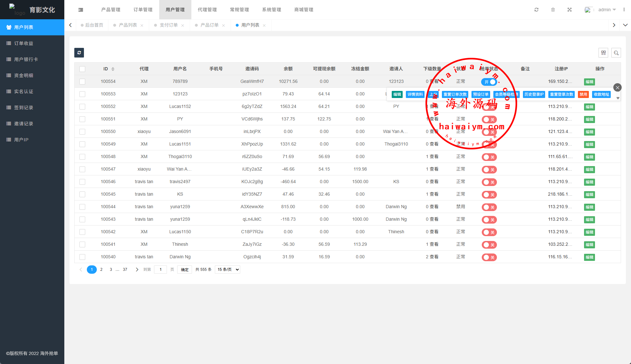Screen dimensions: 631x364
Task: Click the red 禁用 button
Action: [x=583, y=94]
